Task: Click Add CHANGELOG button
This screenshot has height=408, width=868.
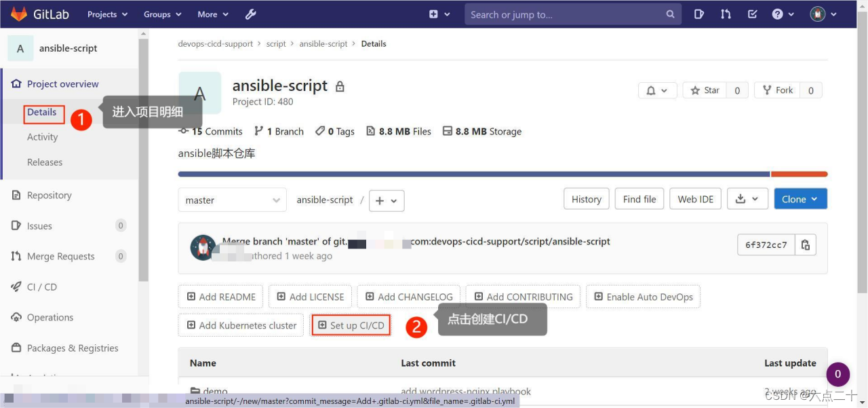Action: click(x=409, y=297)
